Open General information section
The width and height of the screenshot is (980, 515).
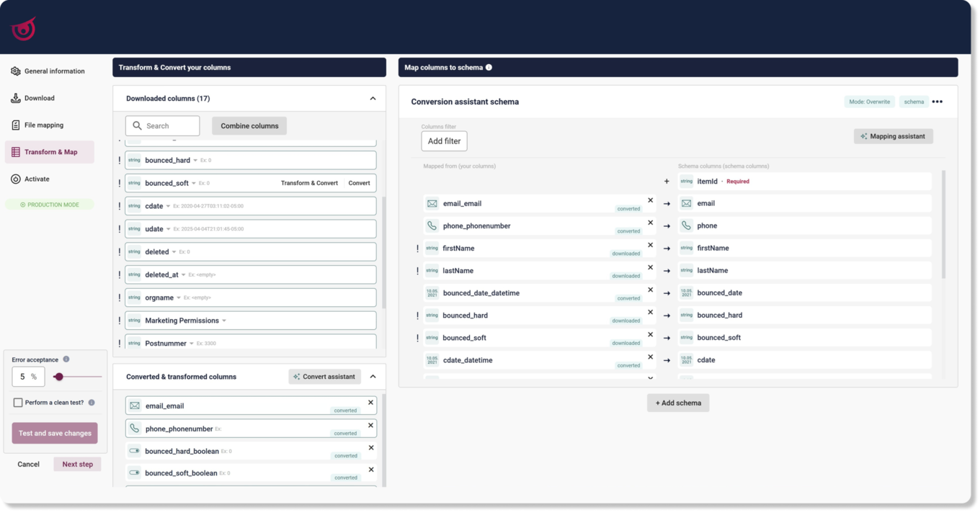(48, 71)
